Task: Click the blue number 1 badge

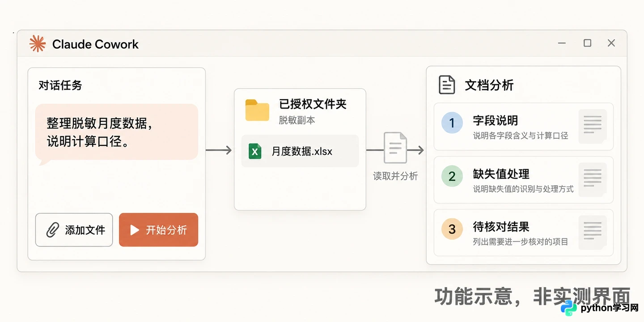Action: tap(452, 123)
